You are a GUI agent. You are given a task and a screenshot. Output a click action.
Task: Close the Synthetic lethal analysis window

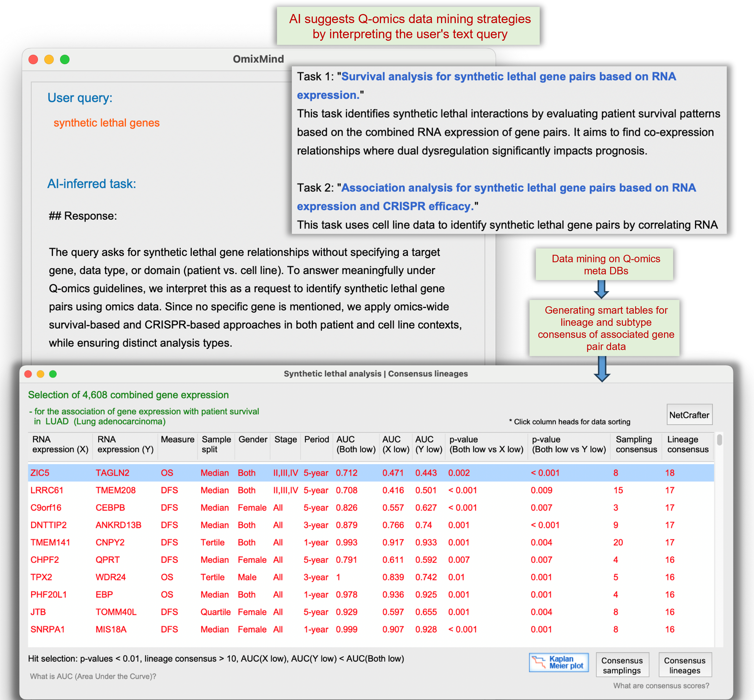point(28,374)
